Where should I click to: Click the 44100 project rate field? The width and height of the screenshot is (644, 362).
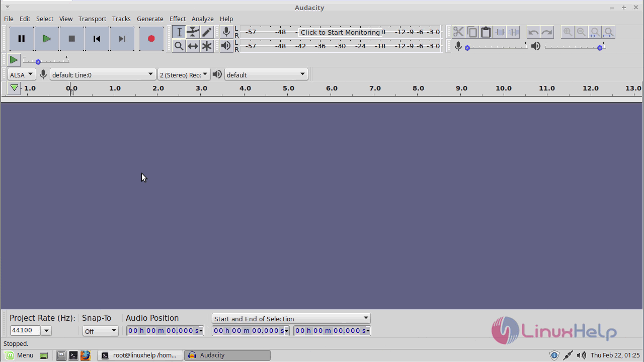25,330
